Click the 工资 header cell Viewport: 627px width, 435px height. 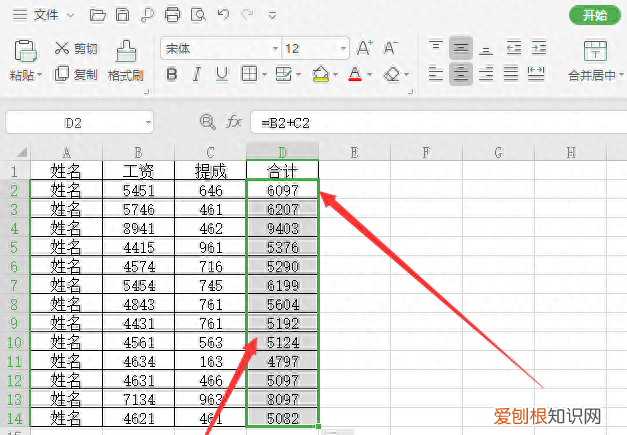tap(138, 171)
